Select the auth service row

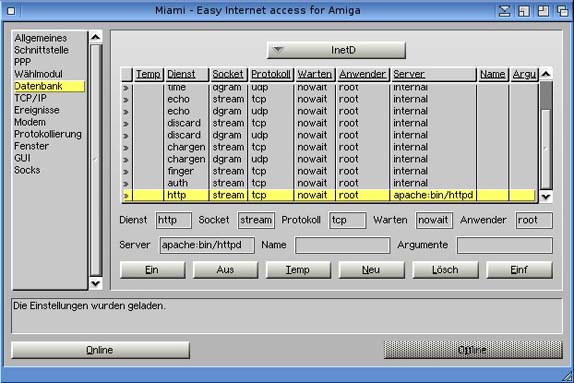[x=329, y=183]
